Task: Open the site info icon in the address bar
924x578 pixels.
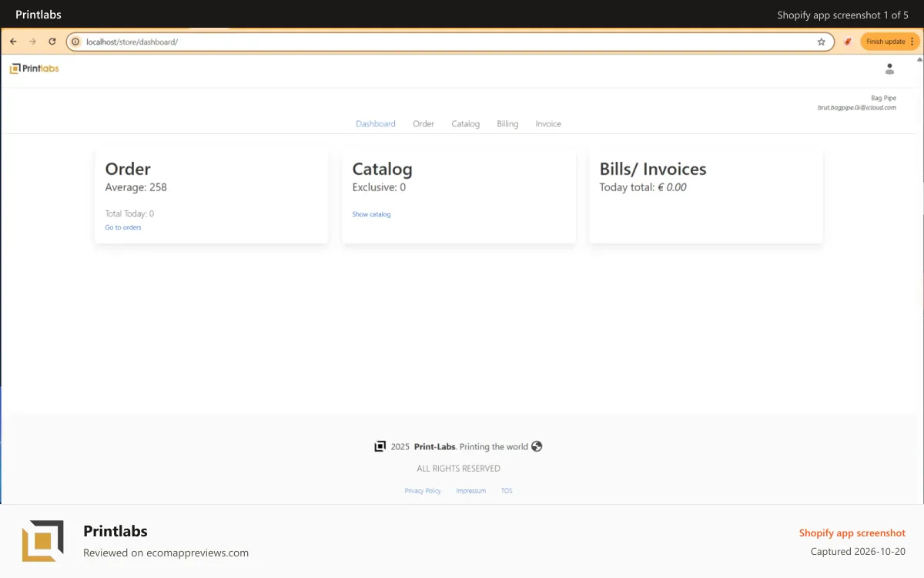Action: tap(76, 42)
